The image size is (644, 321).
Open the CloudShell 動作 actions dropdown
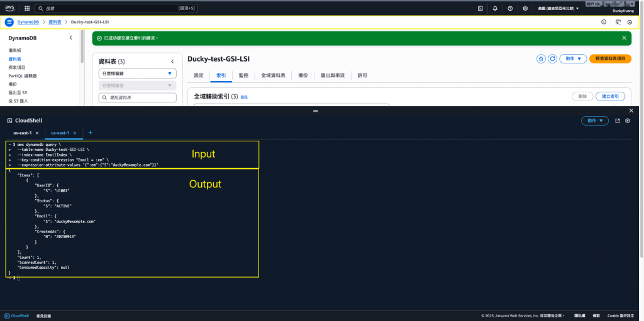click(595, 121)
